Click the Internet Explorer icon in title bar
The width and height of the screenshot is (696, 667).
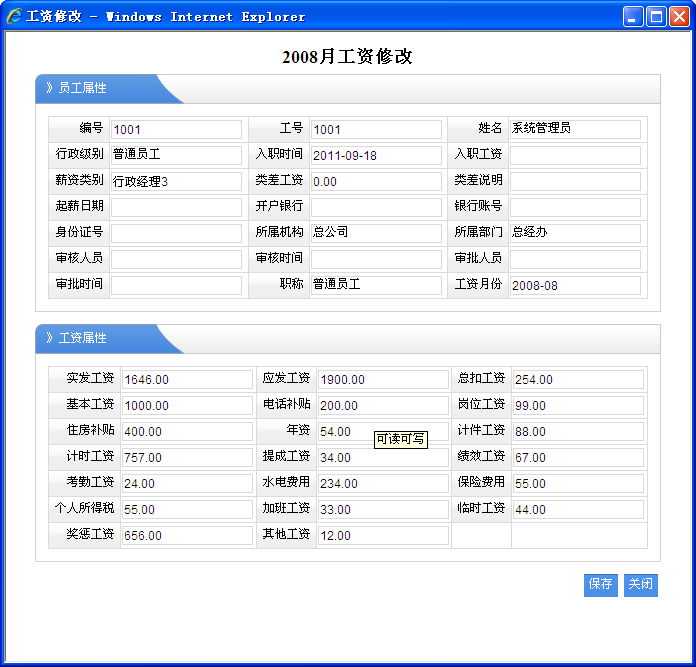(14, 16)
